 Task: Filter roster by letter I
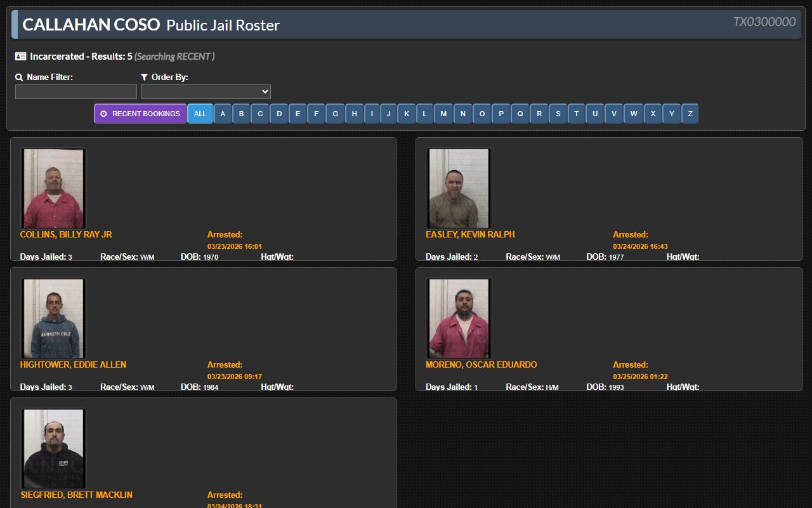(x=372, y=114)
